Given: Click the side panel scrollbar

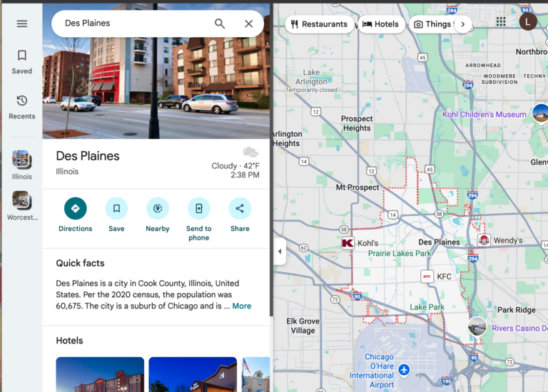Looking at the screenshot, I should pyautogui.click(x=271, y=159).
